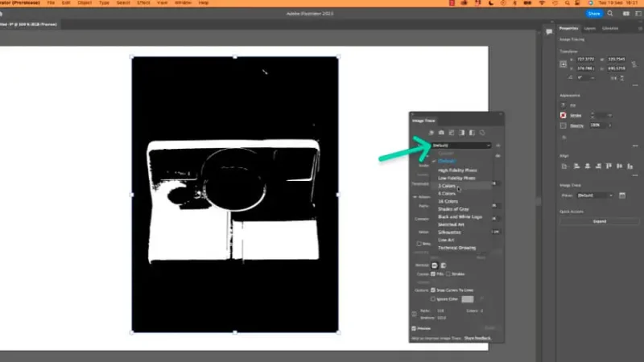Screen dimensions: 644x362
Task: Open the Share feedback link
Action: click(477, 338)
